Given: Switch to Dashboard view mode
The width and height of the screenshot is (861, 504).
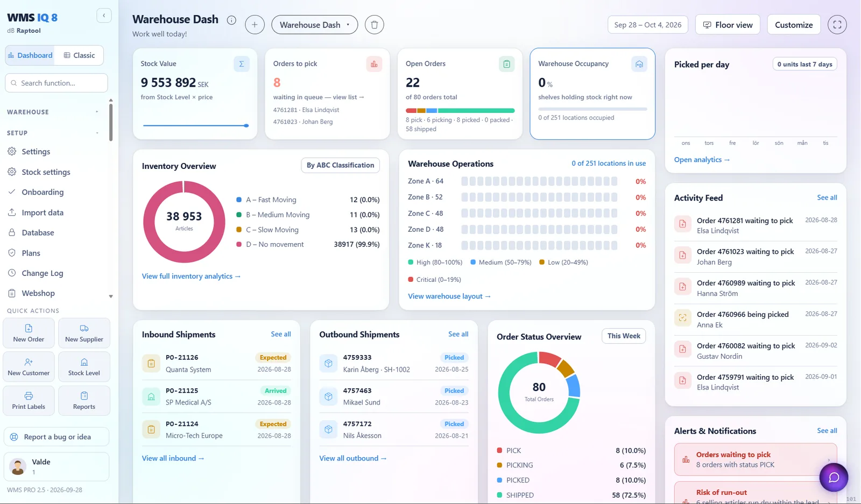Looking at the screenshot, I should pos(30,55).
